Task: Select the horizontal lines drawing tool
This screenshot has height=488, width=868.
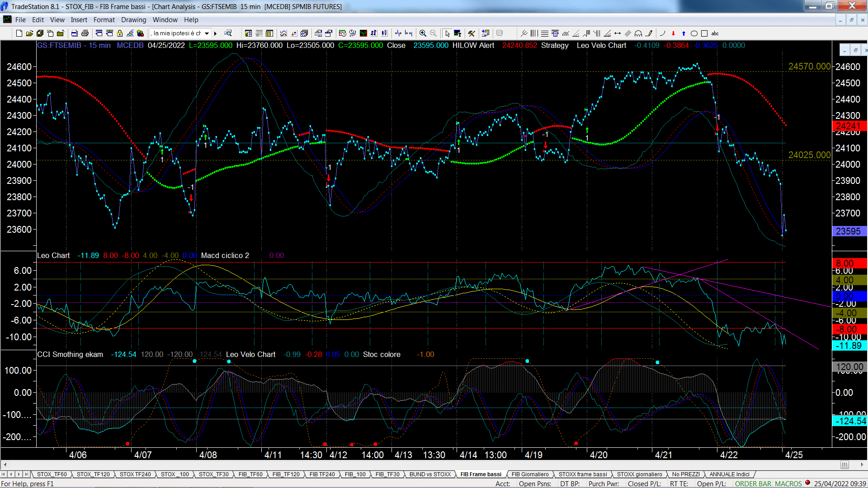Action: 545,33
